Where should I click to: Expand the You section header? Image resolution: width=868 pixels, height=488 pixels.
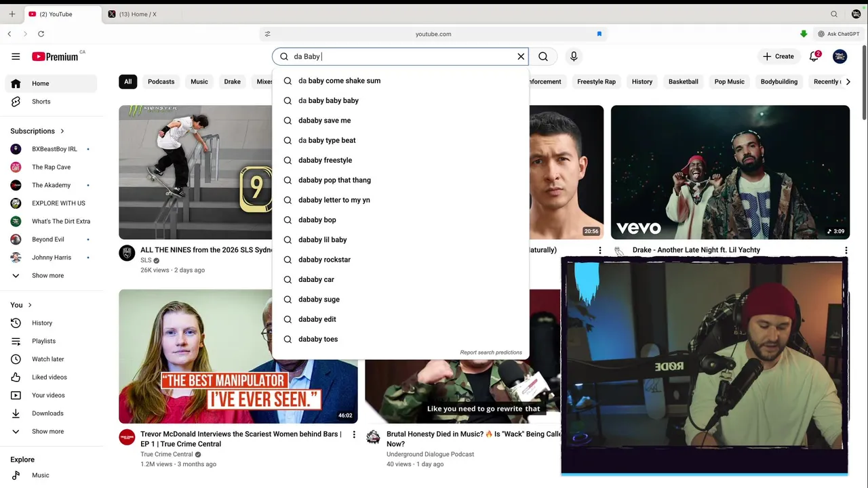click(x=22, y=305)
